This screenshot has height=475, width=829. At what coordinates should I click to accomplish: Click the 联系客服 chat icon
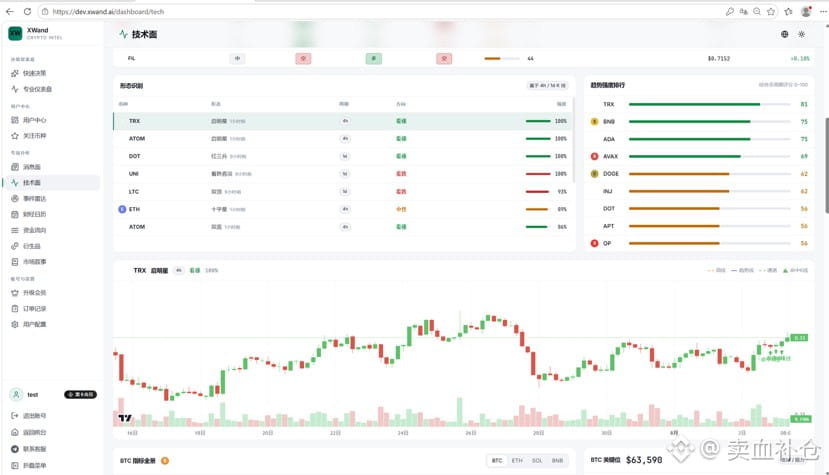(x=15, y=449)
